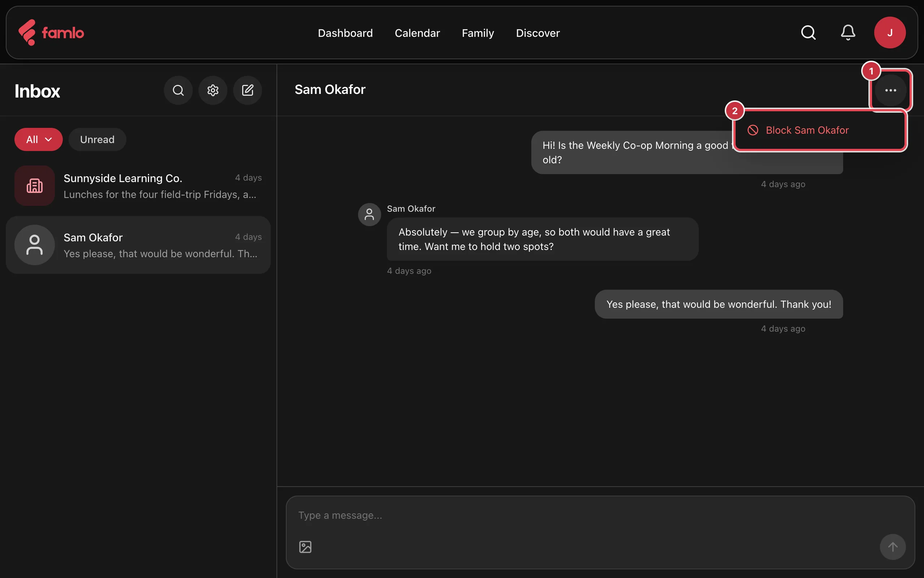924x578 pixels.
Task: Send the message with arrow button
Action: (x=893, y=547)
